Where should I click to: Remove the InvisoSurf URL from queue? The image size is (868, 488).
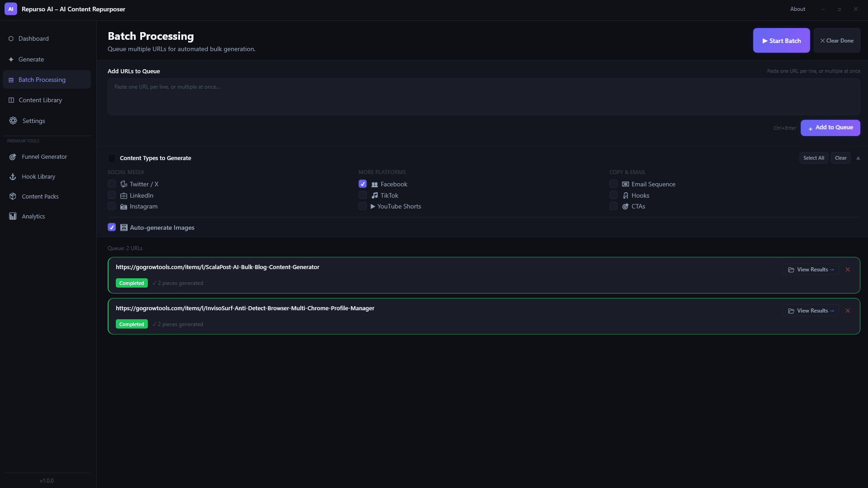click(848, 311)
